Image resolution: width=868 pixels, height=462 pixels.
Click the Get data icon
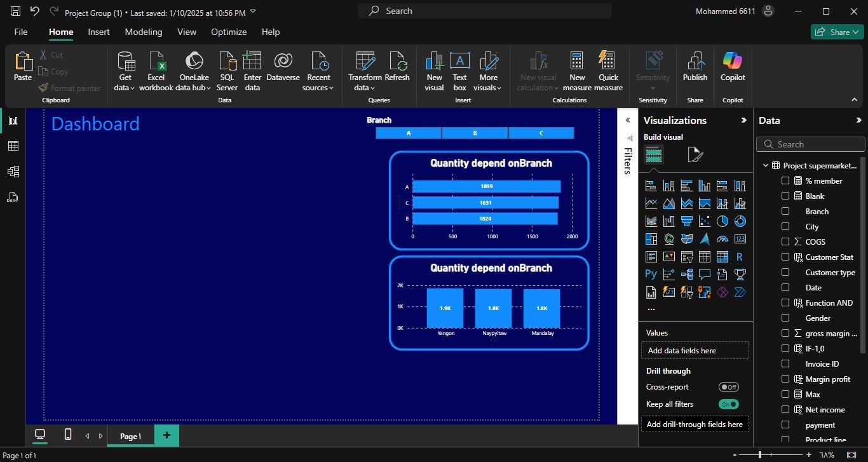(x=126, y=62)
